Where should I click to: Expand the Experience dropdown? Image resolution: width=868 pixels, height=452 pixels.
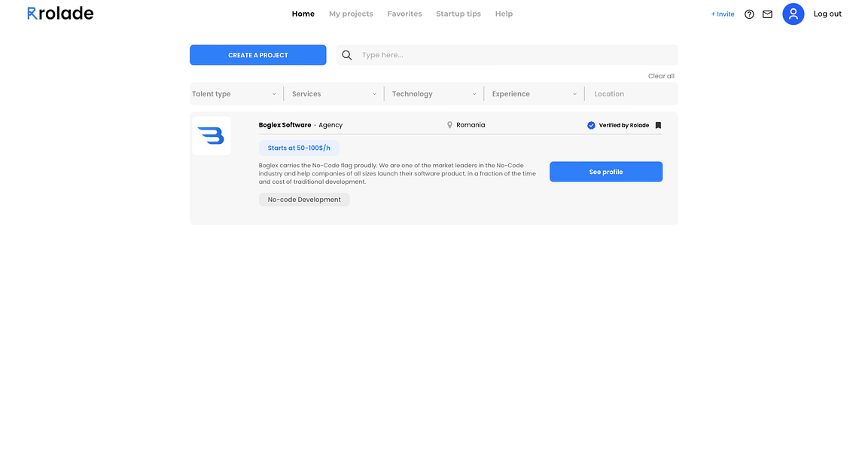click(535, 93)
